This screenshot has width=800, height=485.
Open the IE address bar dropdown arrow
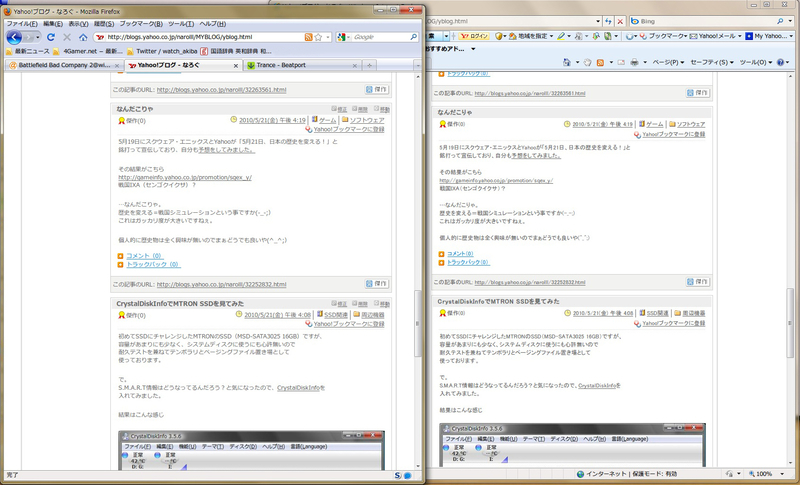[598, 21]
